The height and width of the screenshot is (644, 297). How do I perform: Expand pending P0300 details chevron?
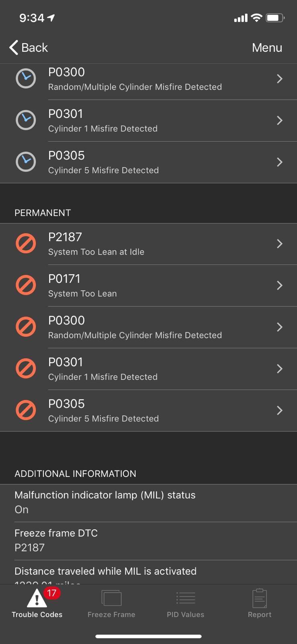click(x=280, y=78)
